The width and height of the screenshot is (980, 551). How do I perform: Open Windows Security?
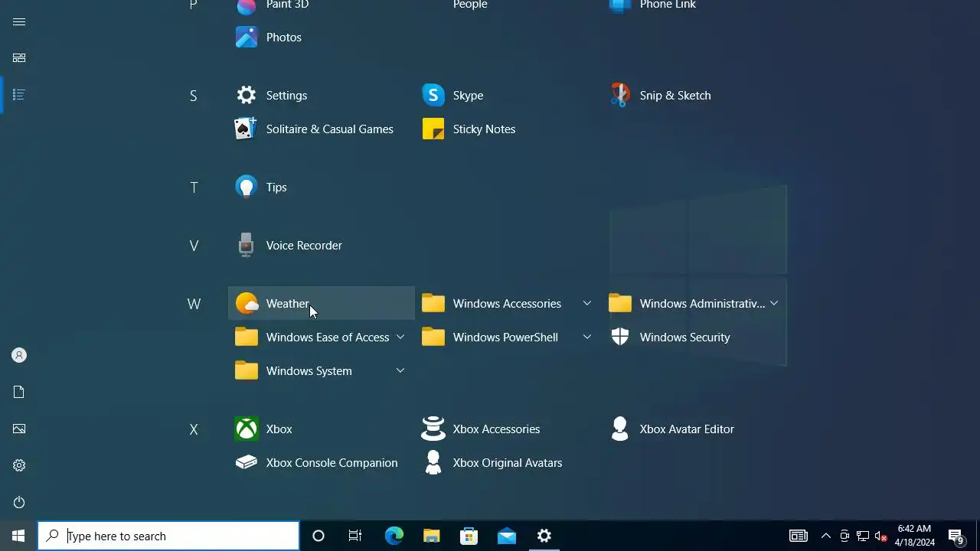(695, 337)
